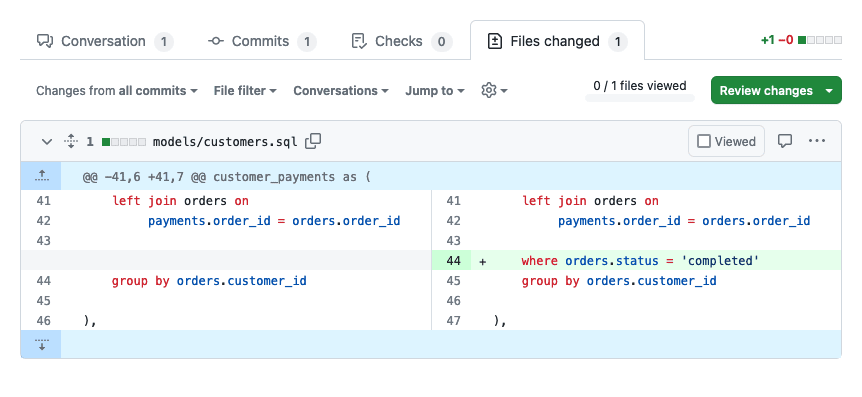Click the Conversation tab speech bubble icon

(45, 41)
